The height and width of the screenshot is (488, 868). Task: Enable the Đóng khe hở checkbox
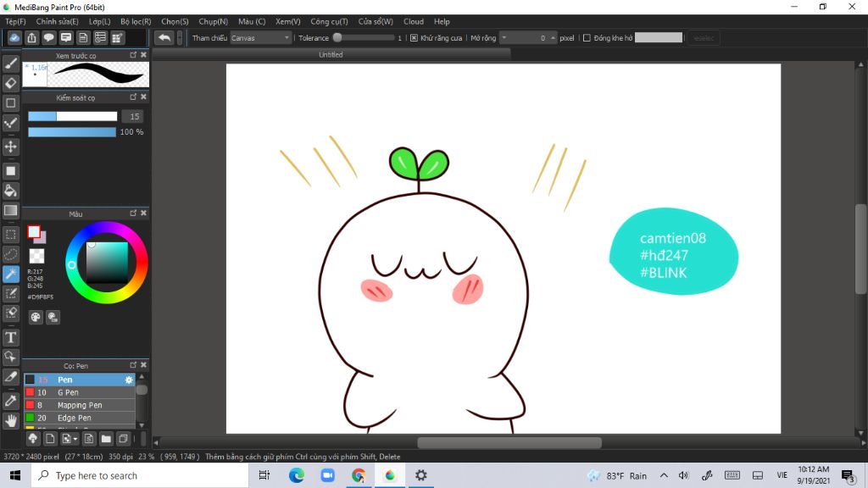pos(587,38)
